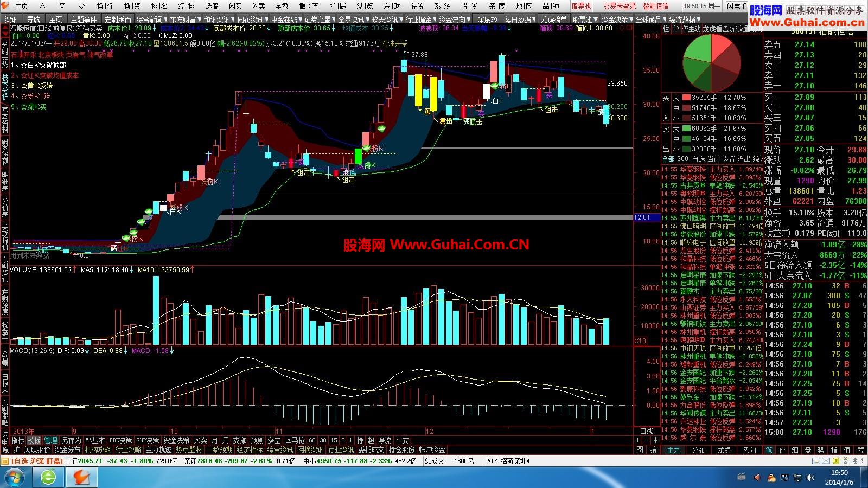Screen dimensions: 868x488
Task: Select the 细 detail view button
Action: (795, 450)
